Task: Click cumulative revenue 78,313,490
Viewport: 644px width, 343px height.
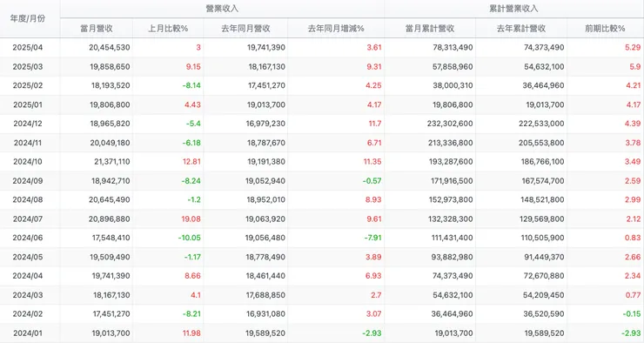Action: (x=453, y=47)
